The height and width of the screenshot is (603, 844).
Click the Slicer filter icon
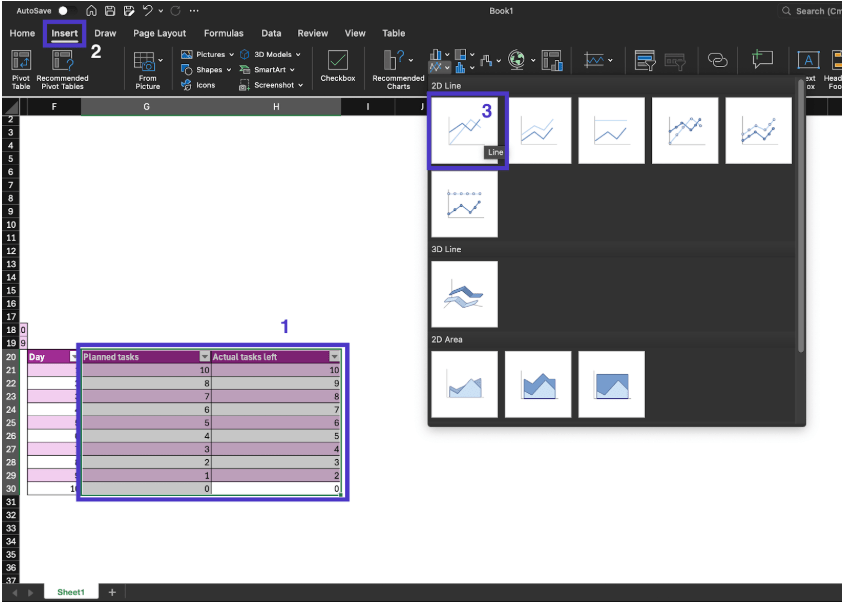(645, 61)
